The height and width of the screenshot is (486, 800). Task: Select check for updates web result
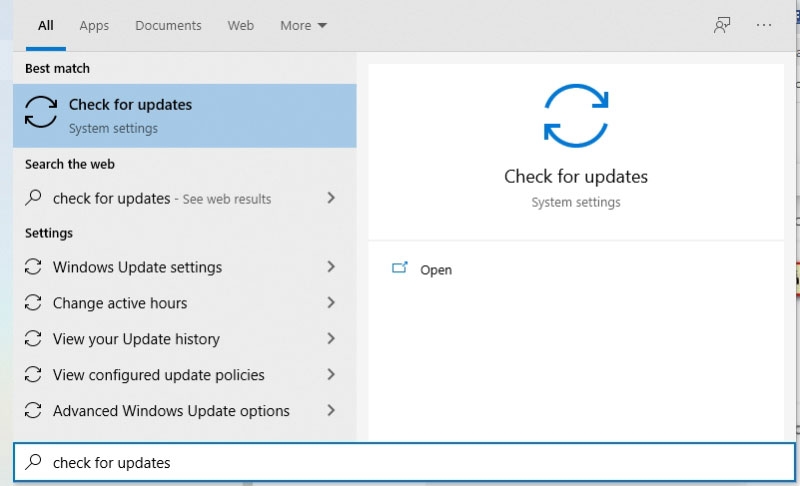pyautogui.click(x=185, y=198)
